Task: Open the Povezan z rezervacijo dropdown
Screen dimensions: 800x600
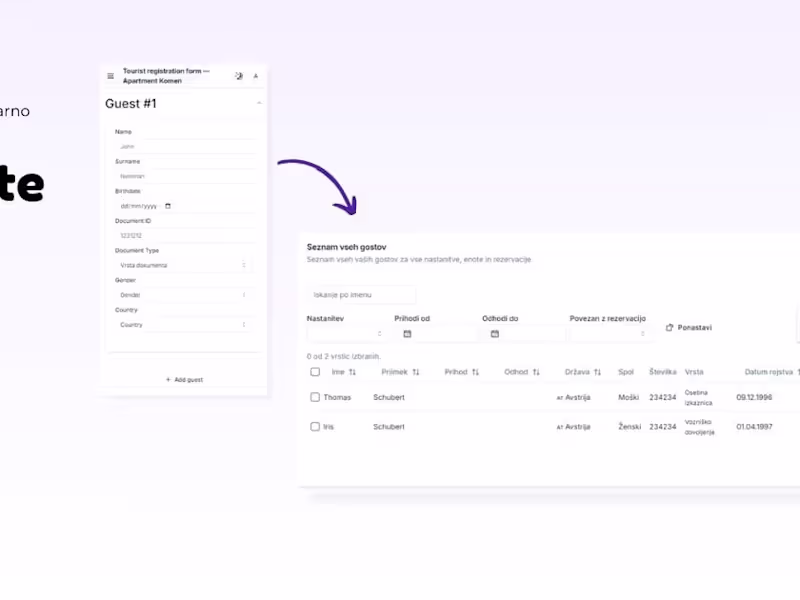Action: click(610, 334)
